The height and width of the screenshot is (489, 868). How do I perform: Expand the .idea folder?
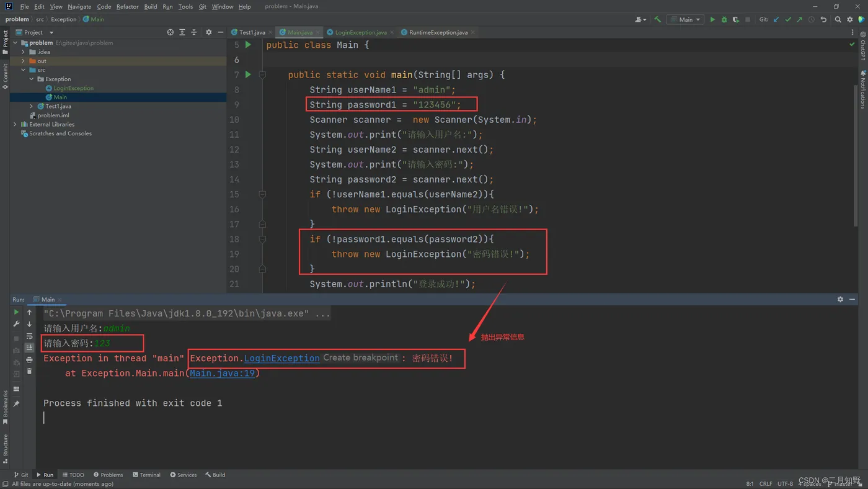click(x=24, y=52)
